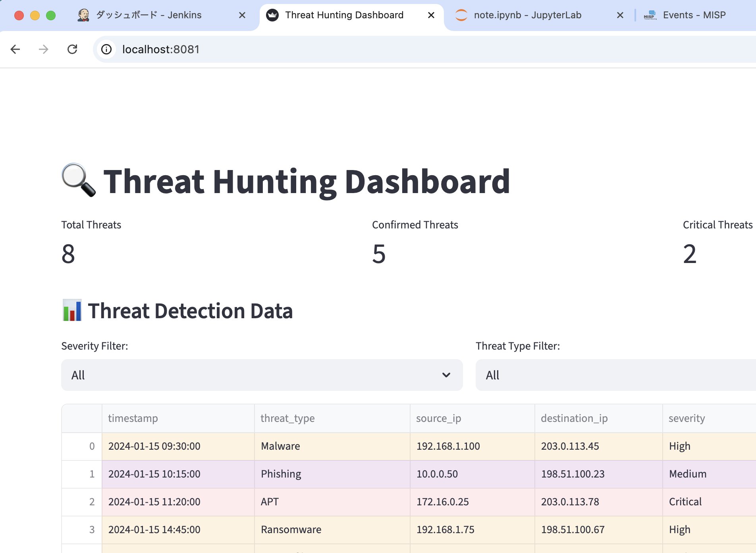Click the bar chart icon beside Threat Detection Data
This screenshot has width=756, height=553.
[x=71, y=311]
